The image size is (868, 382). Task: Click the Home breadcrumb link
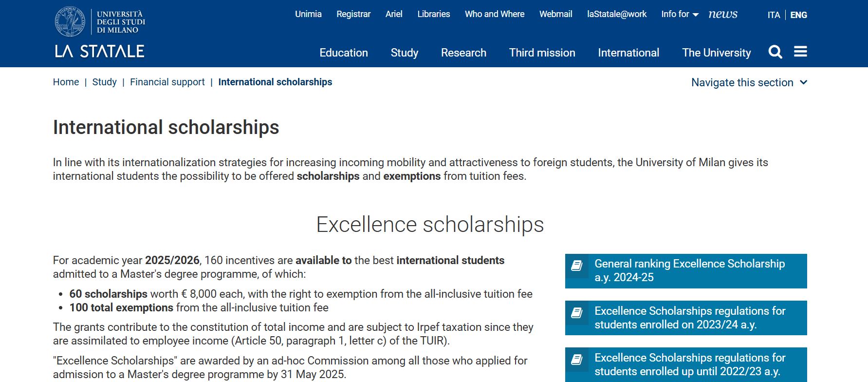tap(66, 82)
